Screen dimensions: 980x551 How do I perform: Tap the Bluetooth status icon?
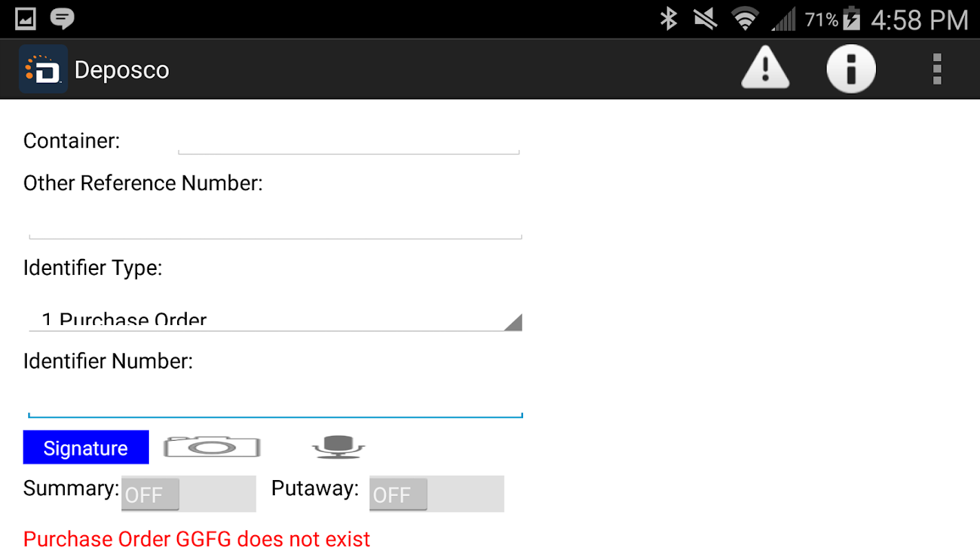pos(668,19)
